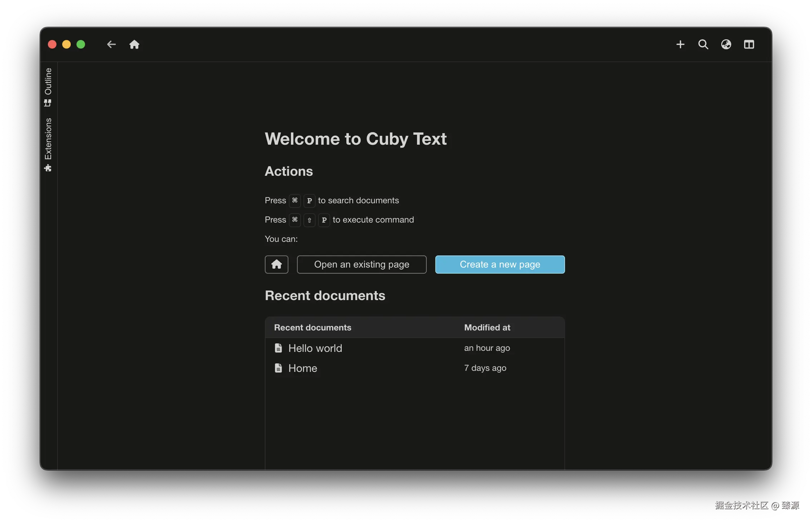Screen dimensions: 812x523
Task: Click the Actions heading
Action: coord(289,171)
